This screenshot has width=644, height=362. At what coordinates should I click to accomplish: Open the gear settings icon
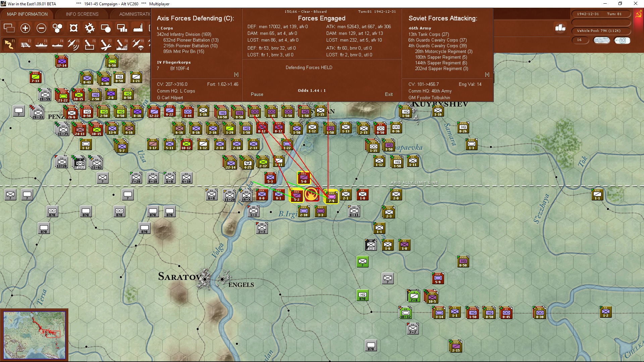[90, 28]
